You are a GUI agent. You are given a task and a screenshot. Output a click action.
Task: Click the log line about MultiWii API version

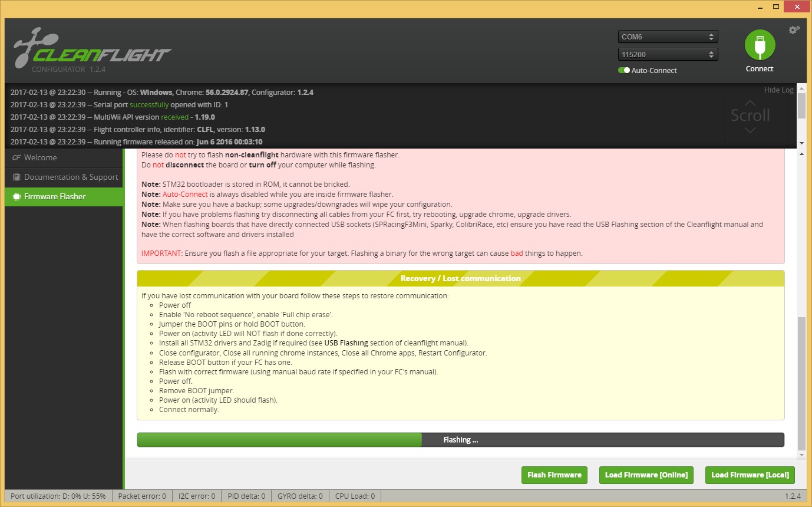point(113,117)
